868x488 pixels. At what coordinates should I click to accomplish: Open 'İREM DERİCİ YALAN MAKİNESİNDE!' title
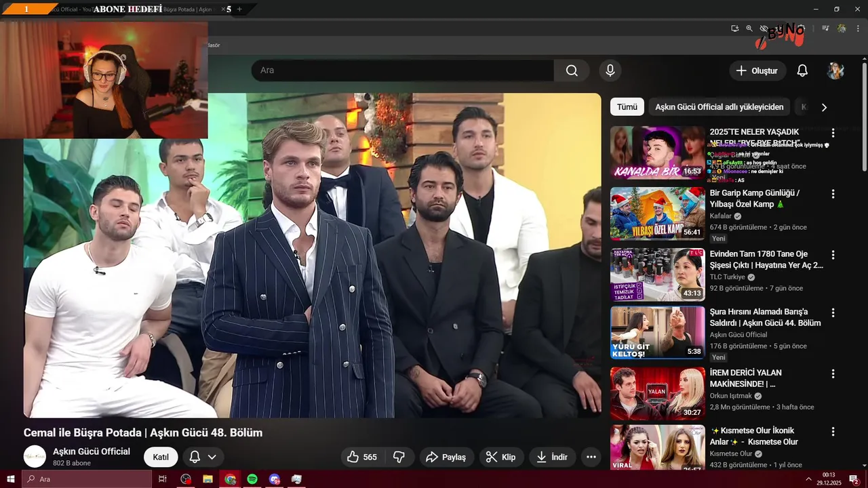point(746,378)
